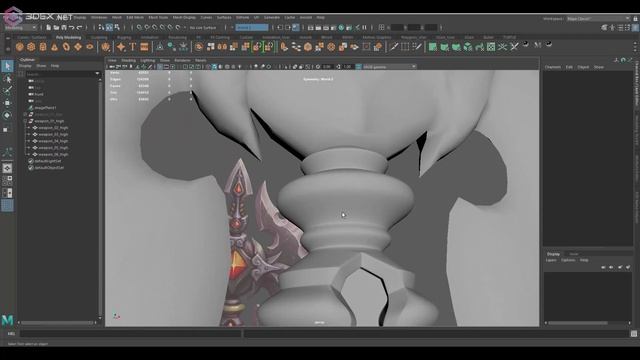
Task: Create a polygon torus from shelf
Action: 66,47
